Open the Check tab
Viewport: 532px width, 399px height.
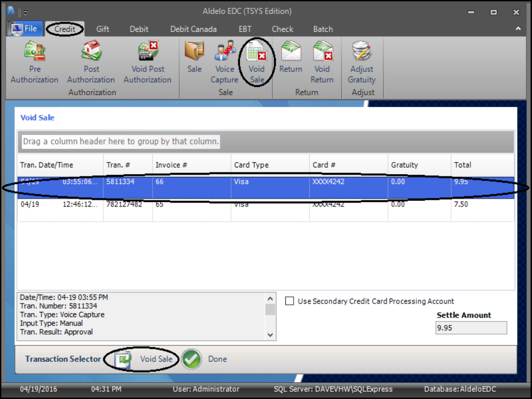282,29
